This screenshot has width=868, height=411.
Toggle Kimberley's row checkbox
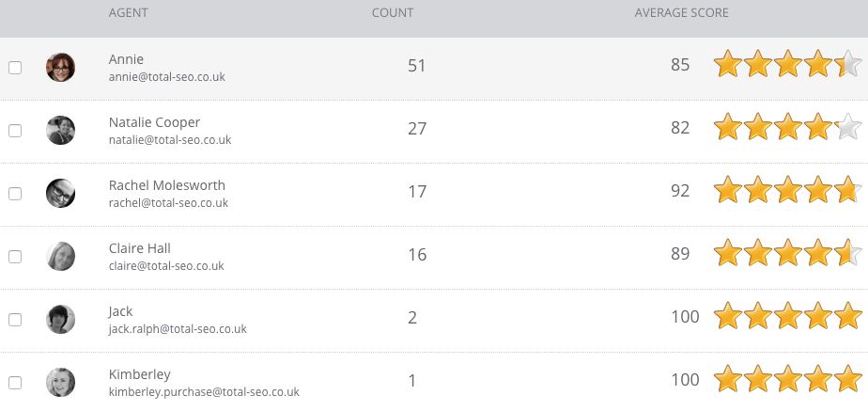tap(15, 383)
